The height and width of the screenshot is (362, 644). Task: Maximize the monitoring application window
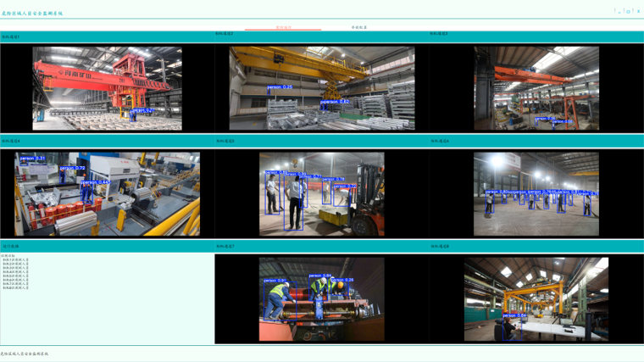click(628, 11)
